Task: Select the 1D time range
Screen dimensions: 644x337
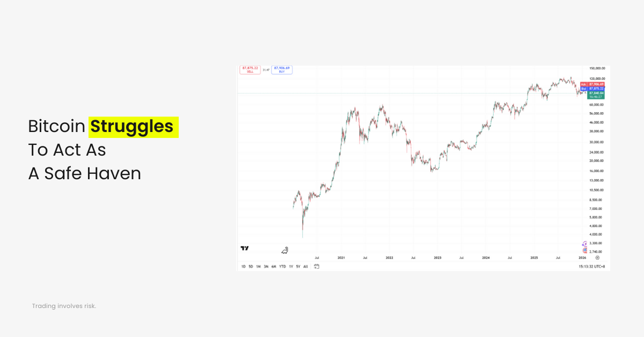Action: [243, 266]
